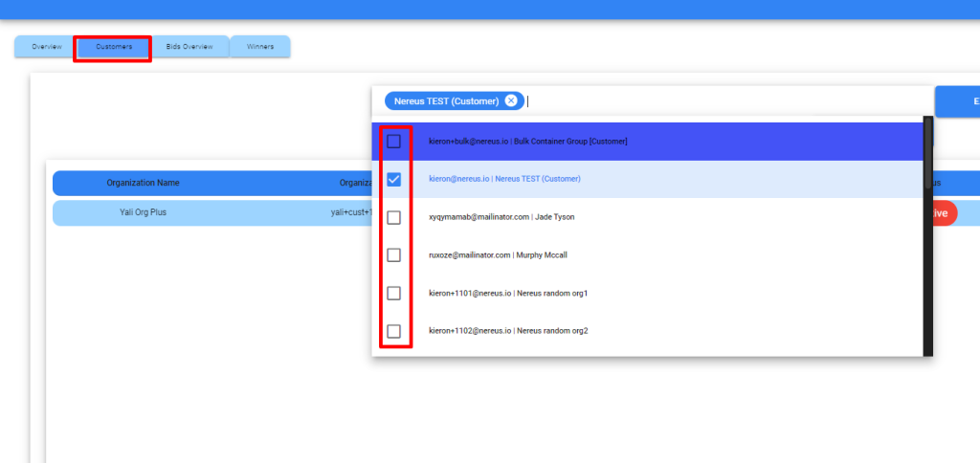The image size is (980, 463).
Task: Click the Organization Name column header
Action: [143, 183]
